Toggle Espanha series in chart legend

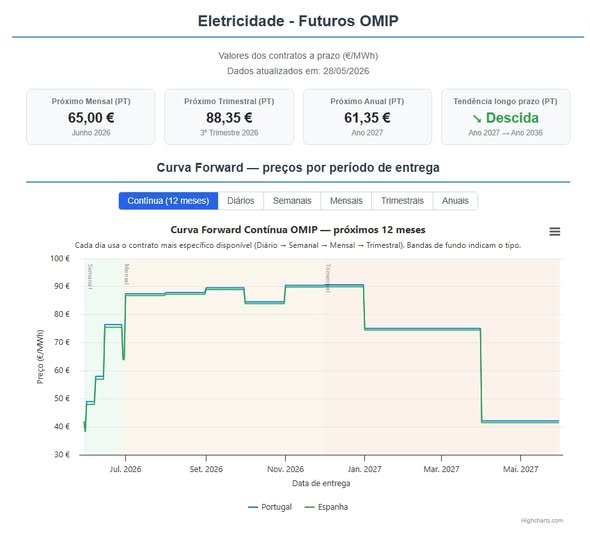coord(326,507)
